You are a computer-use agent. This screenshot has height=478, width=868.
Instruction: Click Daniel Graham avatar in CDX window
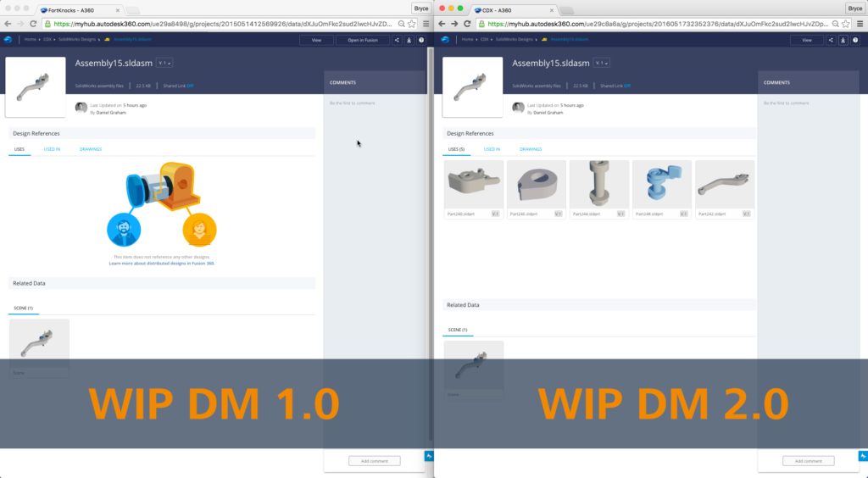pos(518,108)
